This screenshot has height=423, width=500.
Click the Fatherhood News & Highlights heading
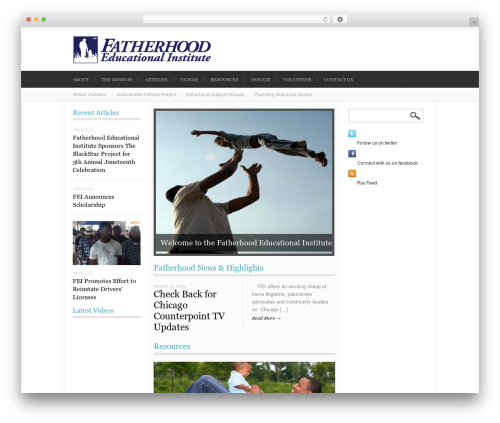tap(208, 268)
